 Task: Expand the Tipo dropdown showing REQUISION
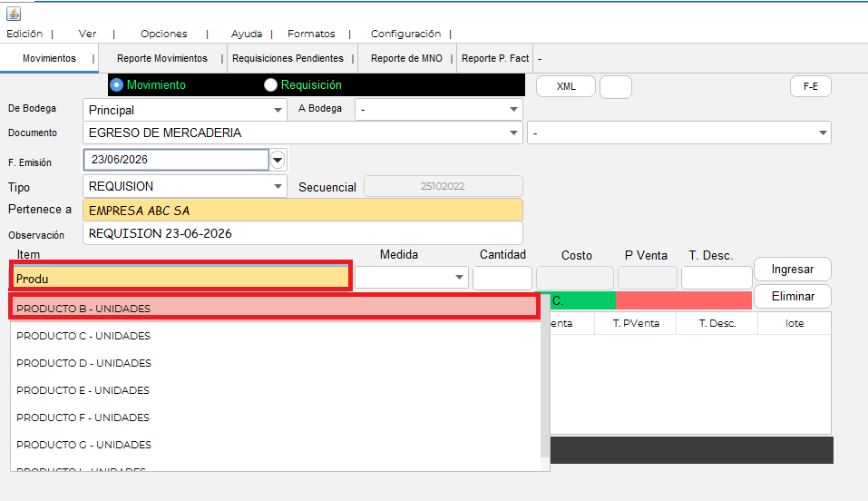point(185,186)
